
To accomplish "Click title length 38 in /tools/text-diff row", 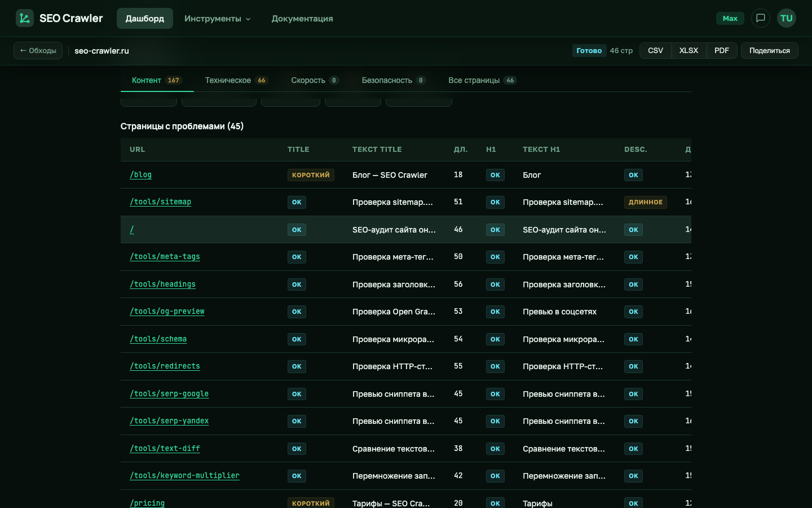I will pyautogui.click(x=458, y=449).
